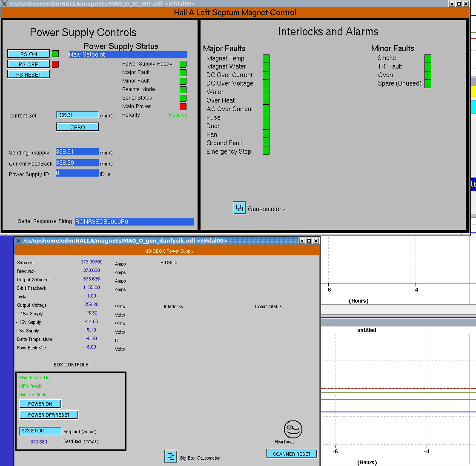This screenshot has width=476, height=466.
Task: Click the red Main Power indicator light
Action: click(183, 106)
